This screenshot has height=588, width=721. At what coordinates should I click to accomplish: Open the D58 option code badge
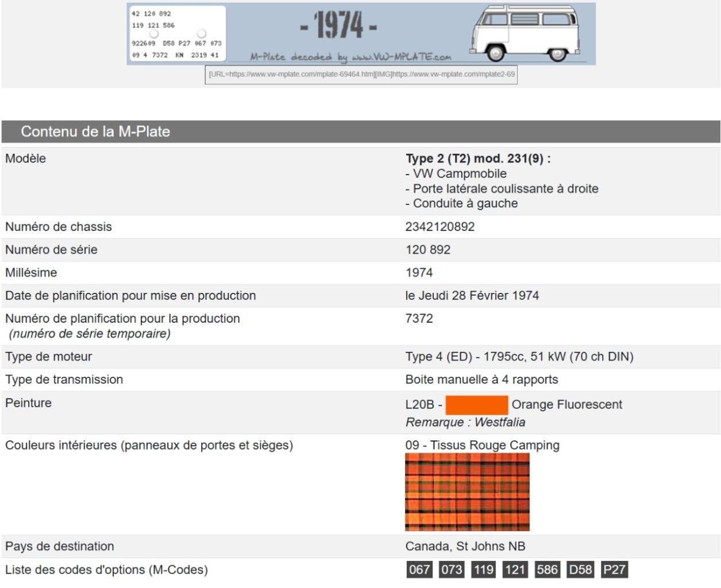(580, 570)
